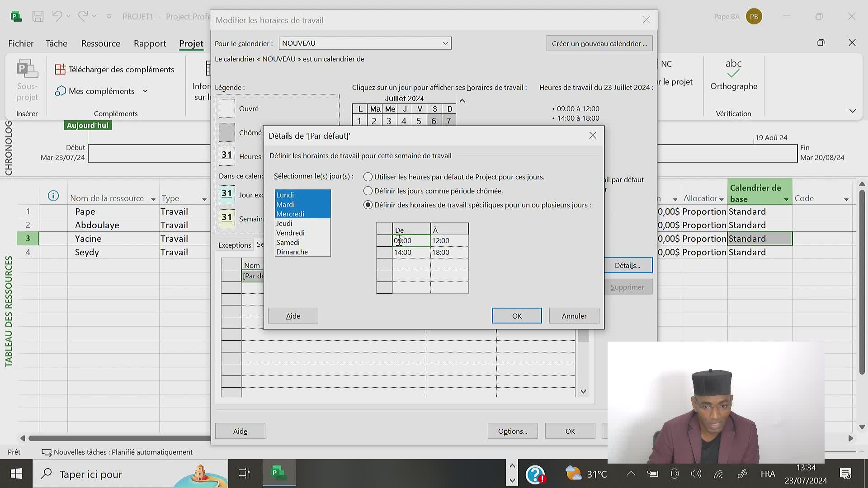Select Mardi in the day list
This screenshot has height=488, width=868.
coord(302,204)
